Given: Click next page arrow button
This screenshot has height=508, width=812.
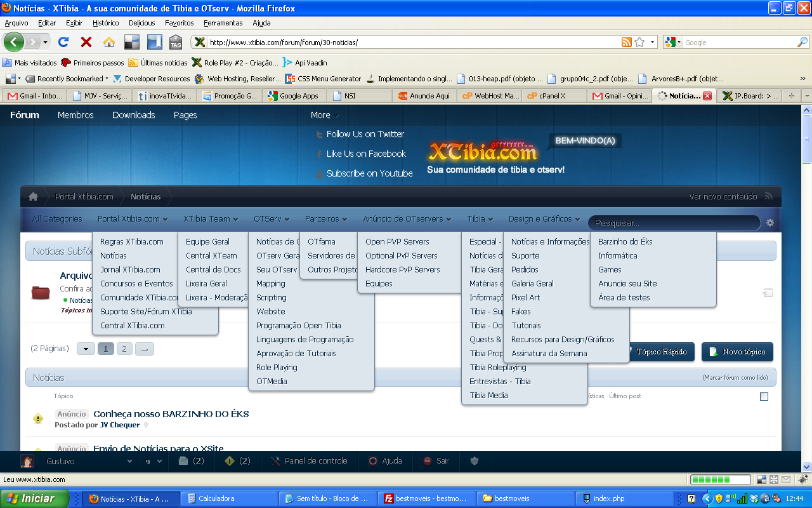Looking at the screenshot, I should click(145, 349).
